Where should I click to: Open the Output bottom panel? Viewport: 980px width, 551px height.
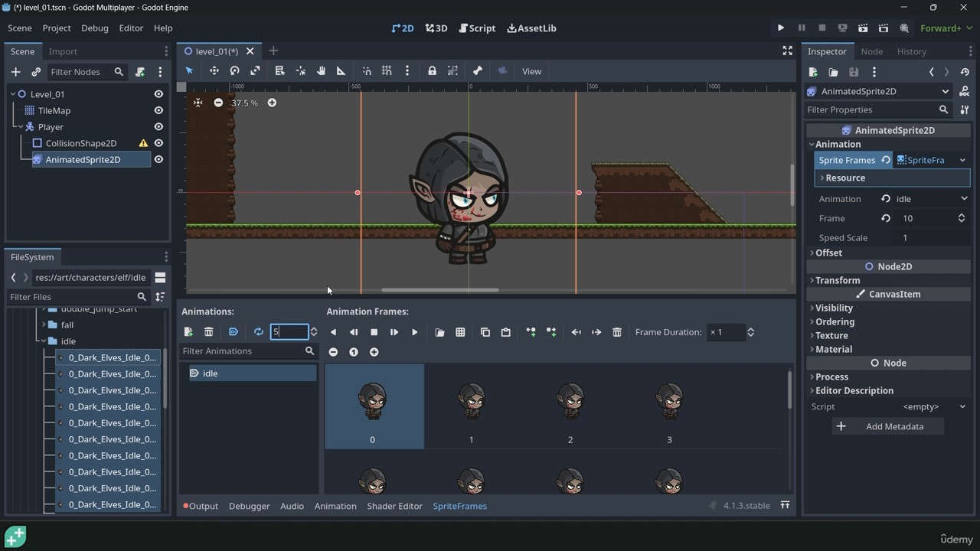click(201, 506)
